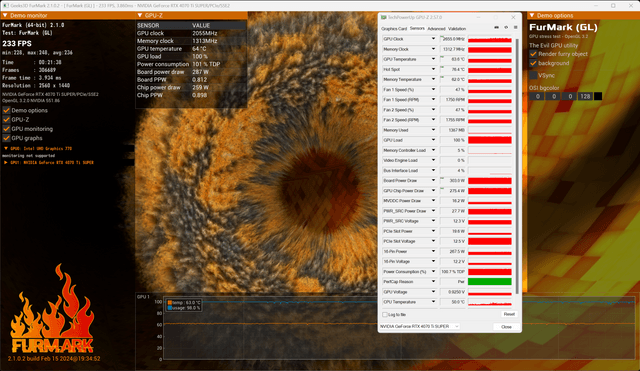This screenshot has width=640, height=371.
Task: Click the GPU-Z refresh icon
Action: tap(506, 28)
